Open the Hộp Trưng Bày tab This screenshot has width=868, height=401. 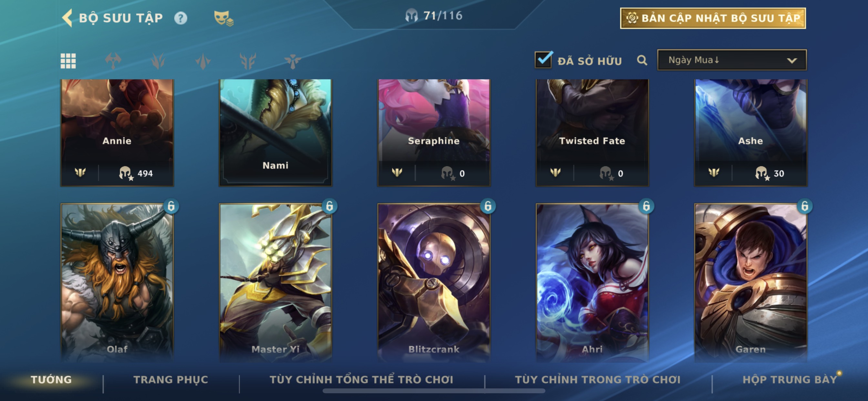(x=790, y=380)
